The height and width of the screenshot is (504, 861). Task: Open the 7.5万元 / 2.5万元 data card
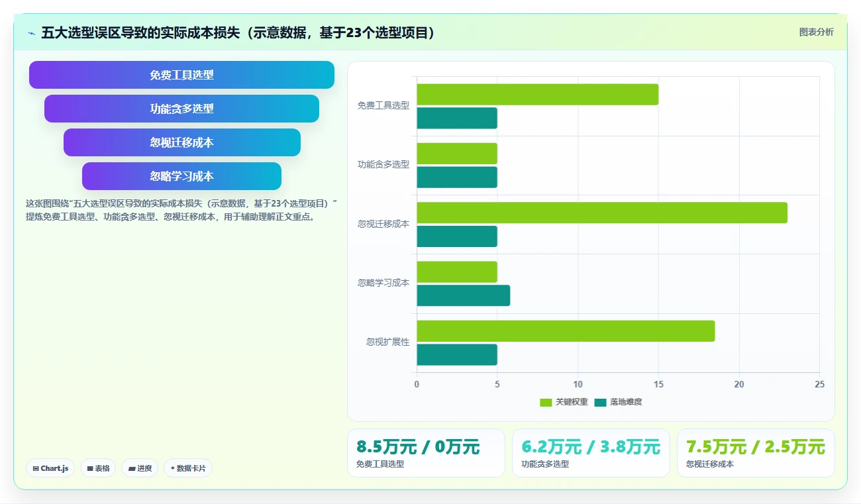(x=756, y=453)
